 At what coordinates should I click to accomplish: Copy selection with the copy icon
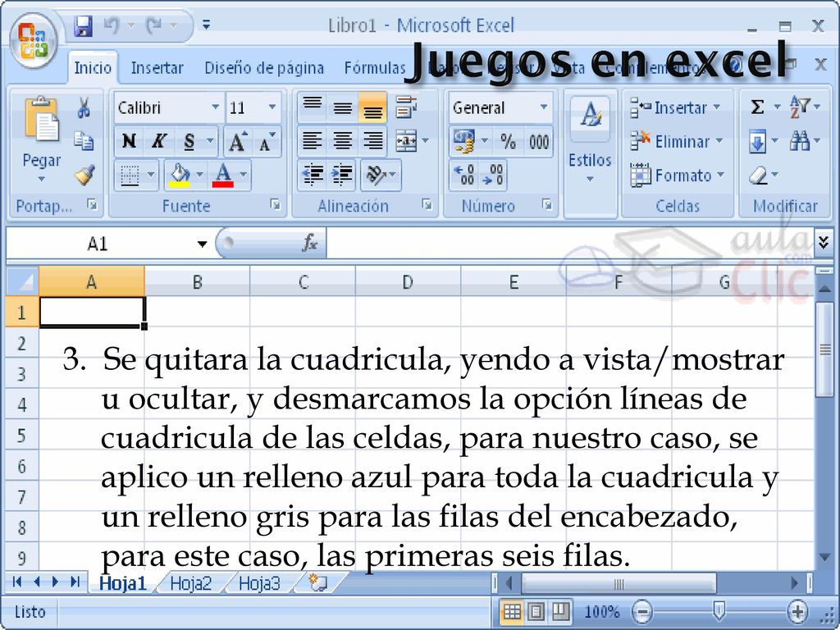84,141
